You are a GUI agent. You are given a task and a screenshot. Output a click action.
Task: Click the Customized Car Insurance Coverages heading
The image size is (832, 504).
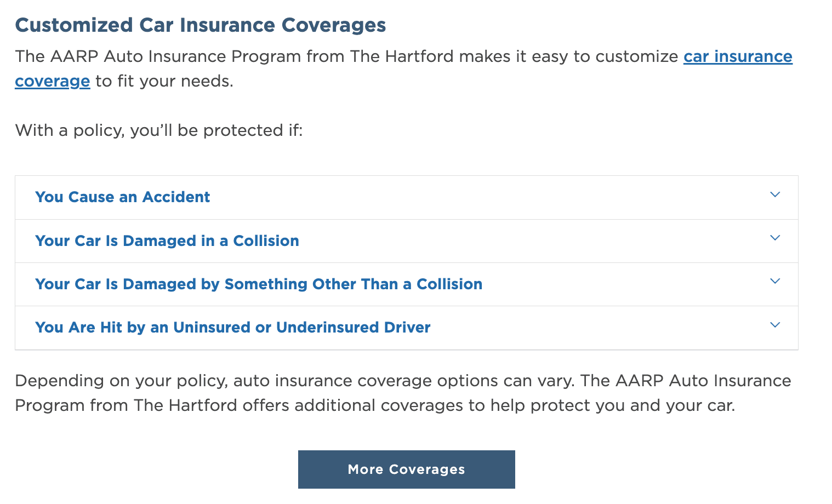point(201,25)
